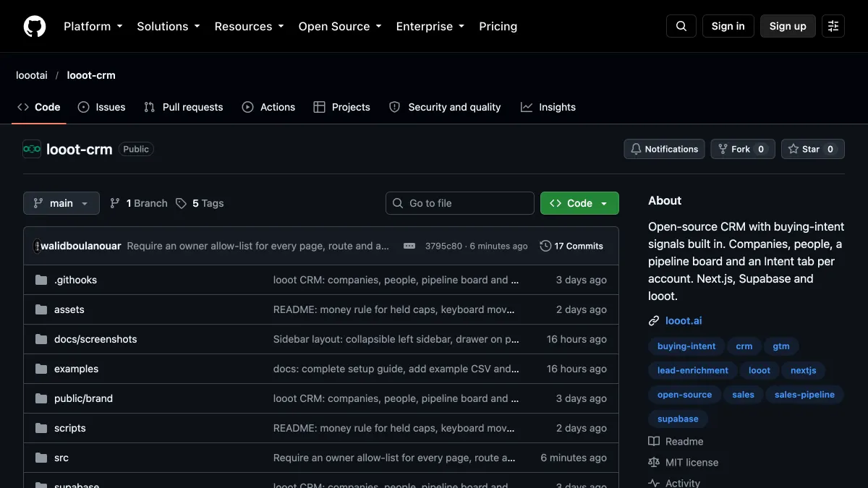The height and width of the screenshot is (488, 868).
Task: Click the scripts folder icon
Action: tap(41, 428)
